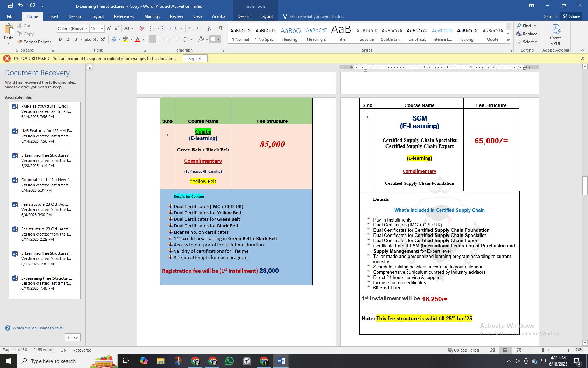588x368 pixels.
Task: Click the zoom slider handle
Action: click(x=543, y=350)
